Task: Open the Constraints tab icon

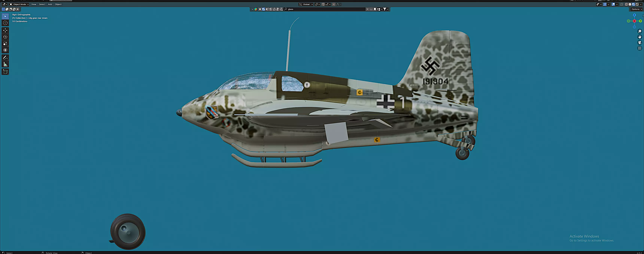Action: click(281, 9)
